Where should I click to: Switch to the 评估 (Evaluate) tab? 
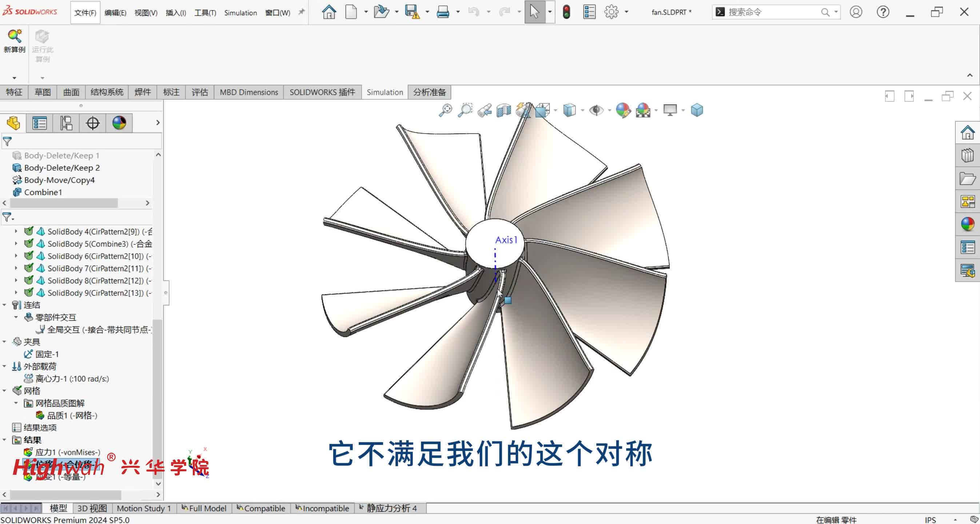pos(200,92)
